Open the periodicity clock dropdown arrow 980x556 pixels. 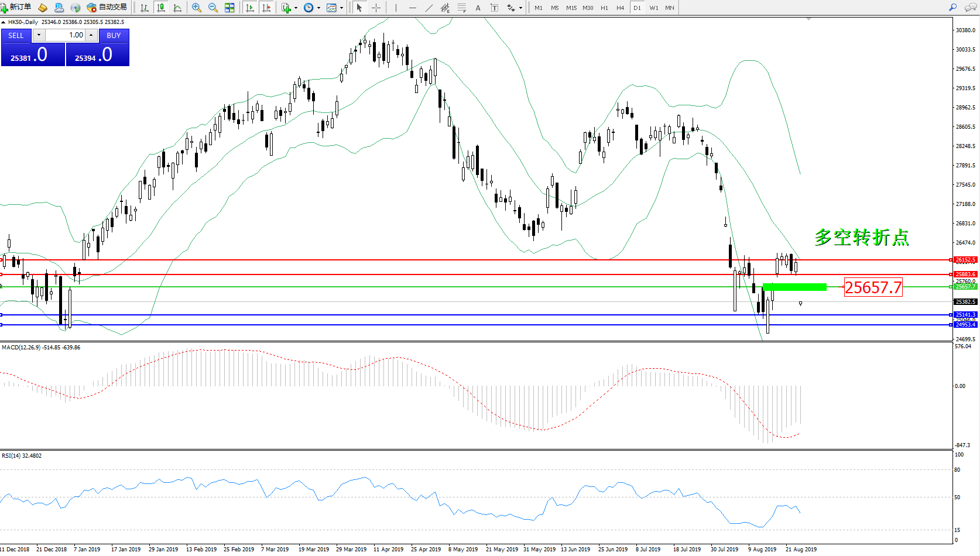318,8
